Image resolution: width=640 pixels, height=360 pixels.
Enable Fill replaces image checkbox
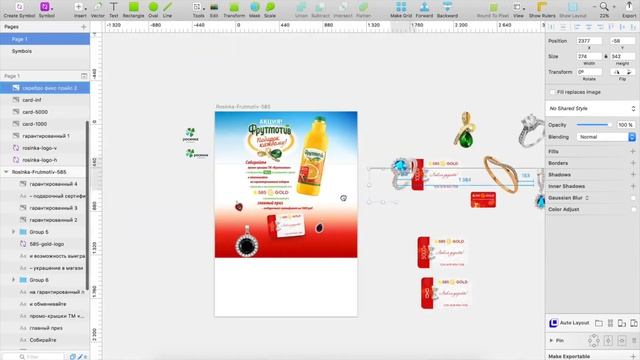pos(552,92)
